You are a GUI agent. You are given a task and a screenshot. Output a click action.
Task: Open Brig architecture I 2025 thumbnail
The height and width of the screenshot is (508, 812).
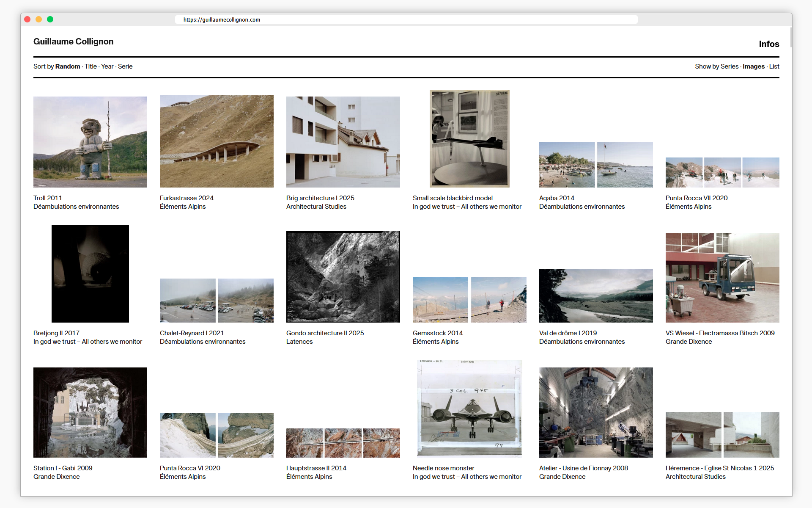click(343, 142)
